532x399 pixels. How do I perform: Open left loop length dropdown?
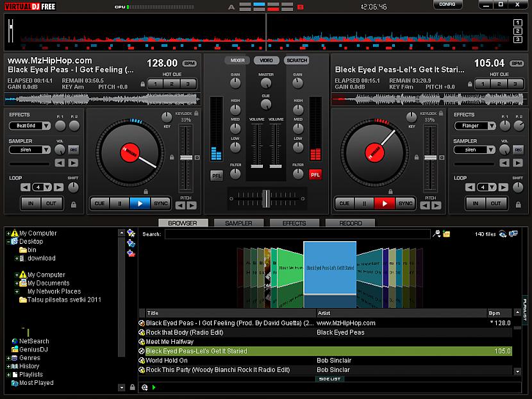[x=47, y=187]
